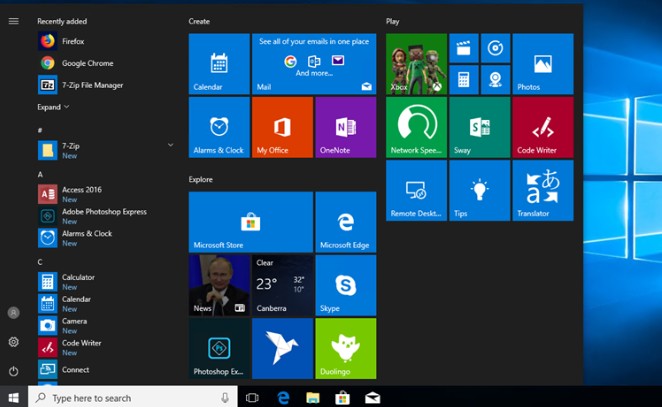Open Edge from the taskbar
The height and width of the screenshot is (407, 662).
283,398
